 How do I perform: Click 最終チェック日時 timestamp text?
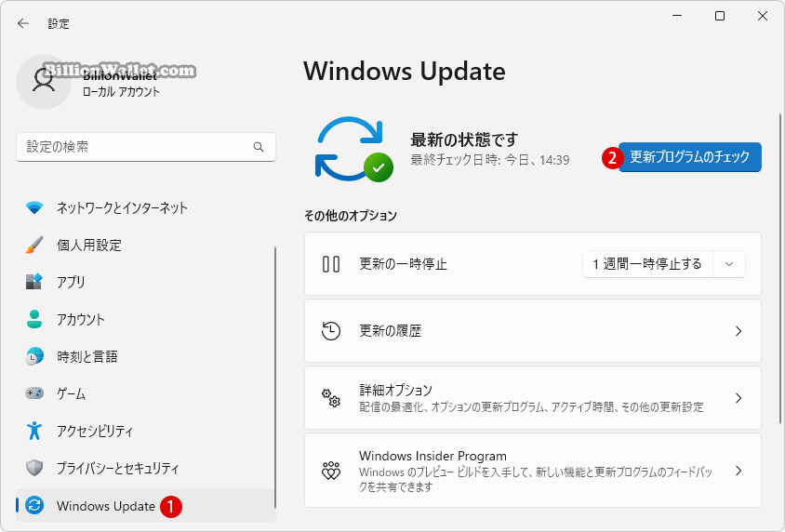click(490, 160)
